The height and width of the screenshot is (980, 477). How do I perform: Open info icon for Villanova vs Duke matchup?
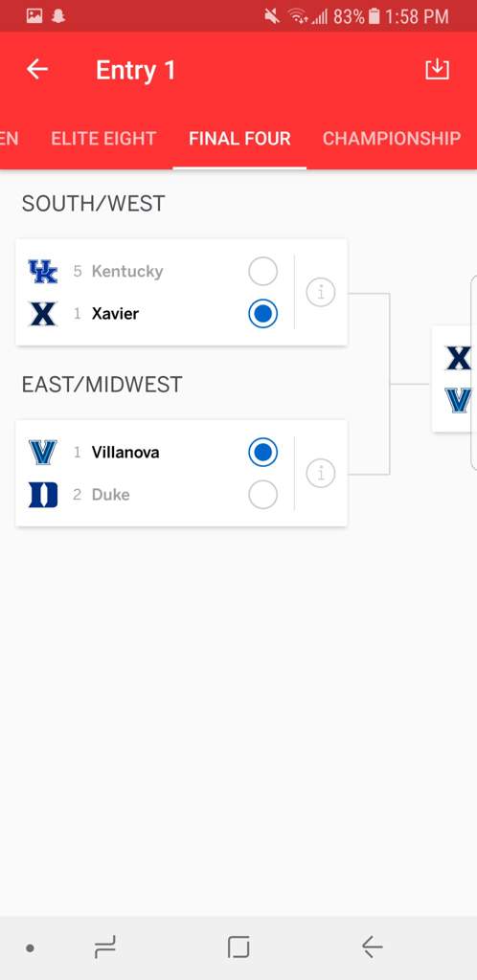(321, 473)
